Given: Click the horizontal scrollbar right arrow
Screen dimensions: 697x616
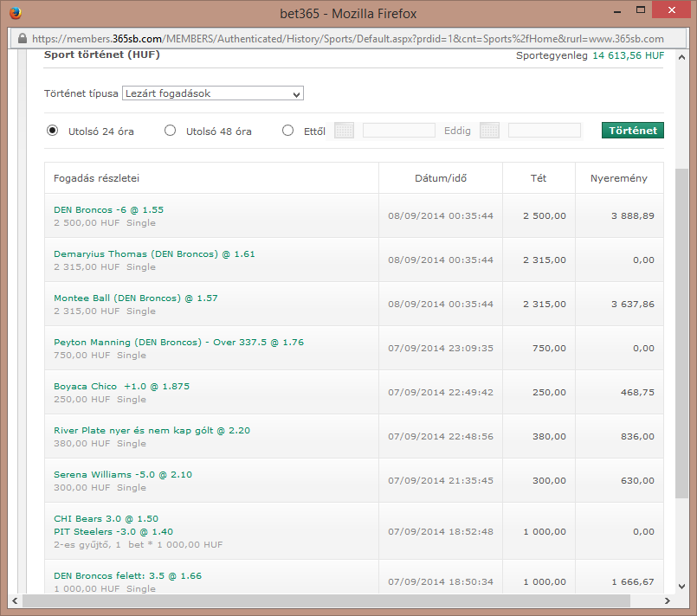Looking at the screenshot, I should pos(667,601).
